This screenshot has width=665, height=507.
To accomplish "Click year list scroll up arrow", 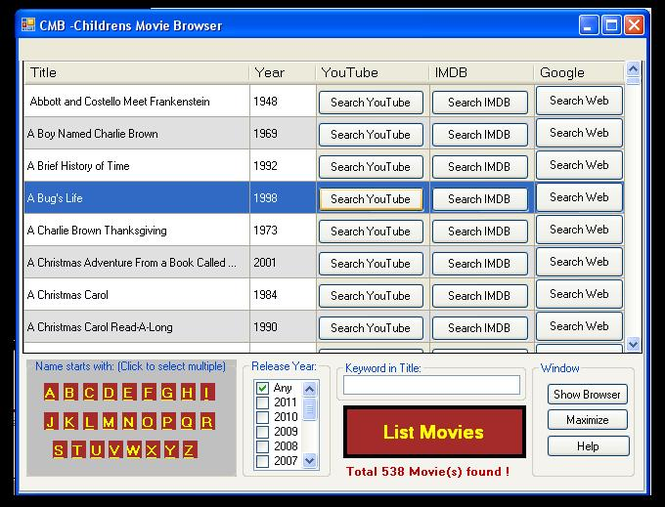I will coord(310,389).
